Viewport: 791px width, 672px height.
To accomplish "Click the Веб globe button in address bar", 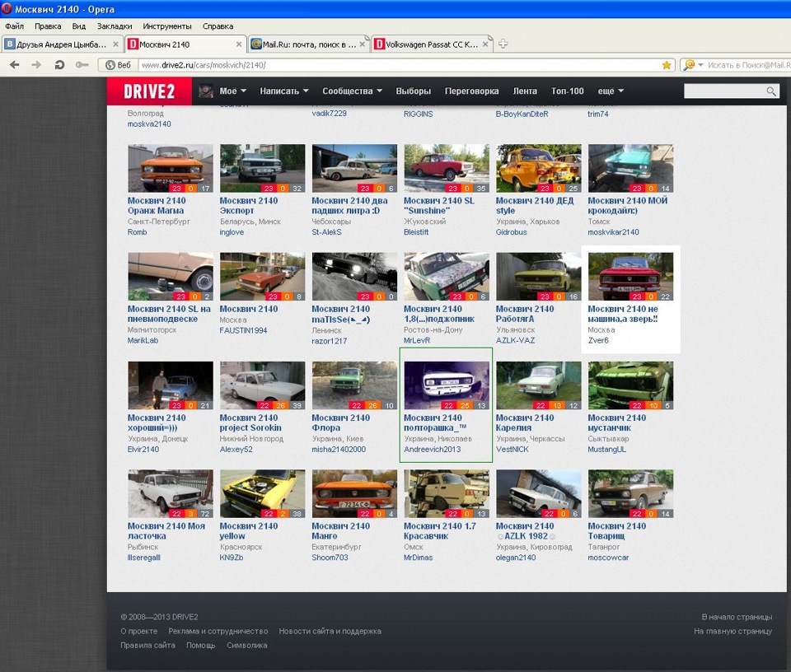I will click(x=118, y=65).
